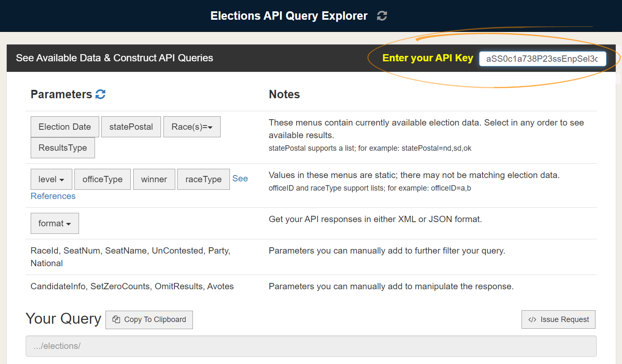Click 'manually add to manipulate the response' note
Viewport: 622px width, 364px height.
391,286
